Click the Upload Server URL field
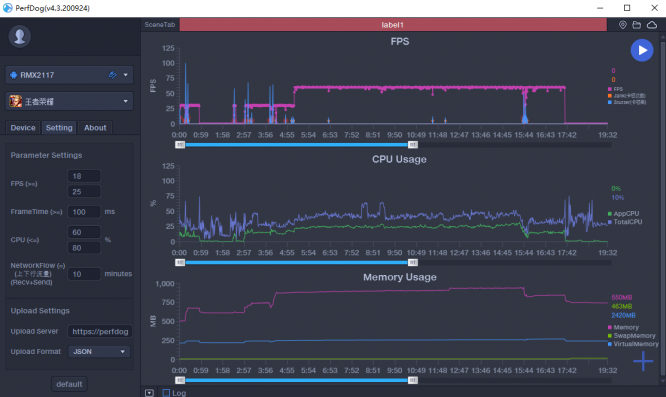This screenshot has width=666, height=397. tap(100, 331)
